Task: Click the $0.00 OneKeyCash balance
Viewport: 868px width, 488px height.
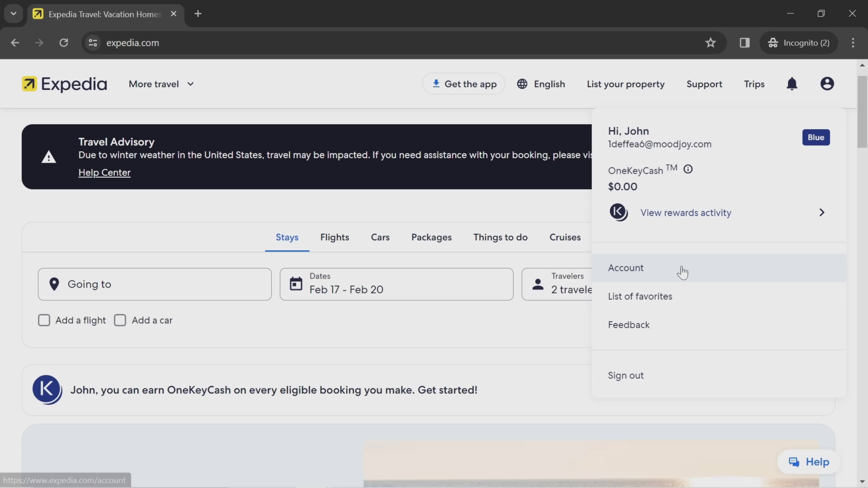Action: 622,187
